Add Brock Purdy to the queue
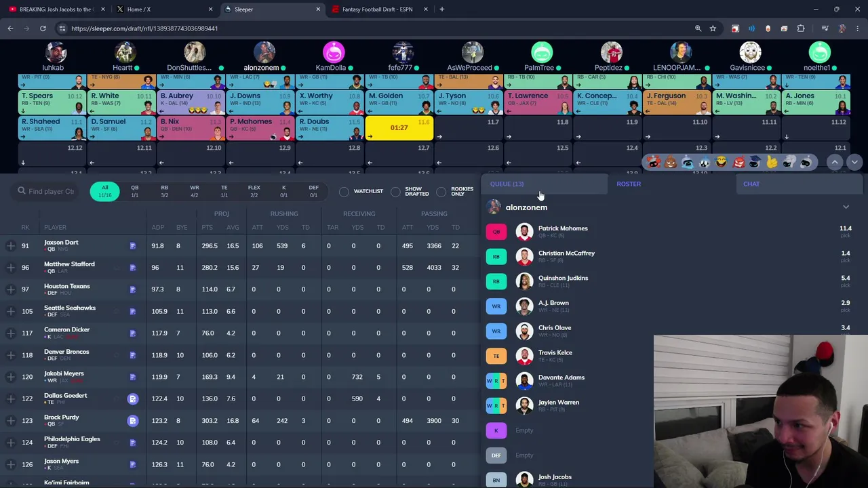The height and width of the screenshot is (488, 868). (x=10, y=421)
